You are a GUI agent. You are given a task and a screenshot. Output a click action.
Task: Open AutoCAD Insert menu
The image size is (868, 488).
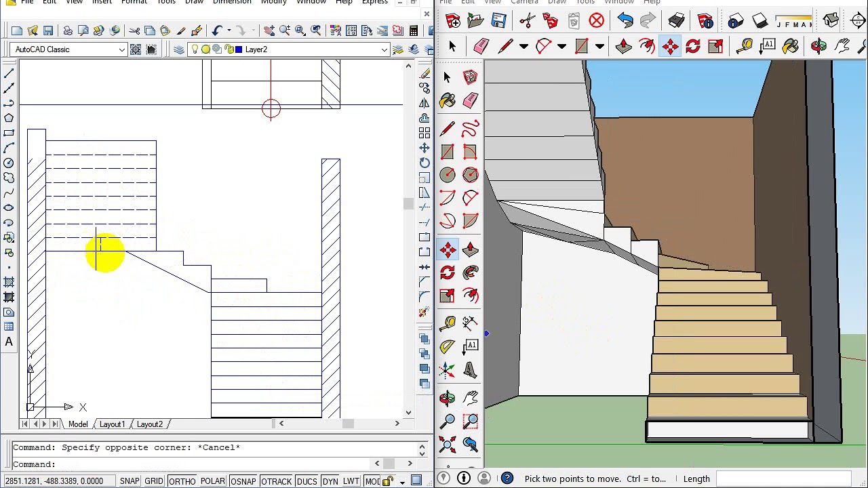tap(102, 2)
